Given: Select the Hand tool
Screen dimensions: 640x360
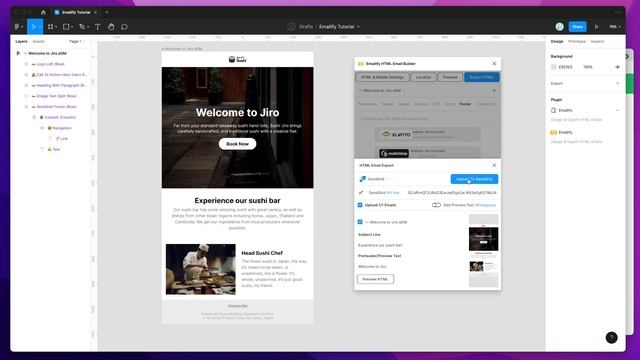Looking at the screenshot, I should tap(111, 27).
